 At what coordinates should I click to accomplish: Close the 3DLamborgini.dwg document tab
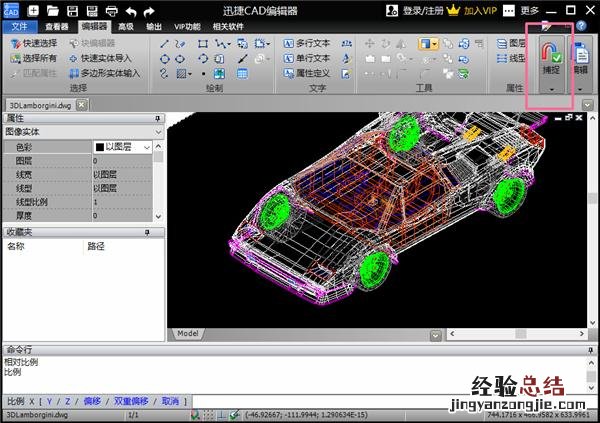(81, 104)
